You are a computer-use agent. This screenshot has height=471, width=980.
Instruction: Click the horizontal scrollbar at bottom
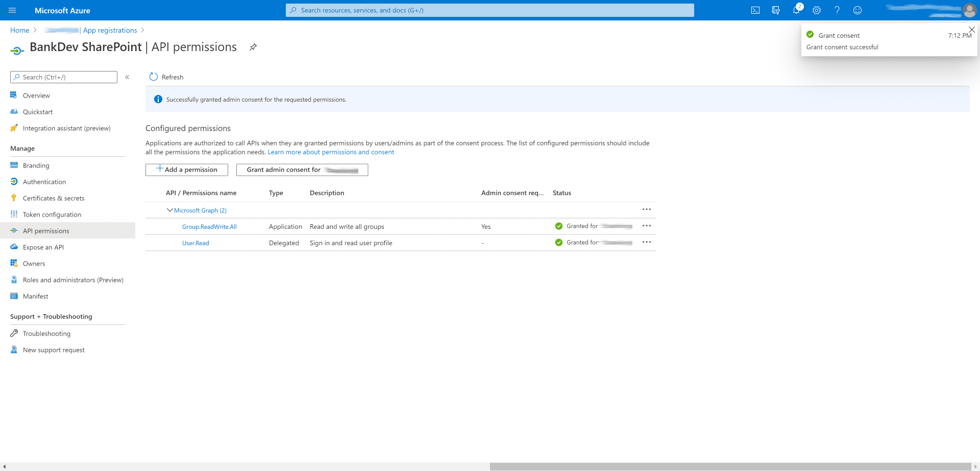coord(730,467)
